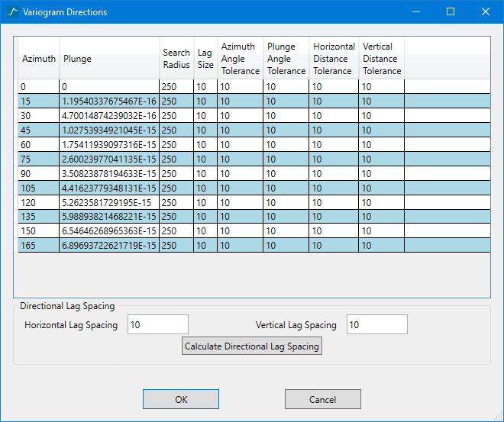Maximize the Variogram Directions window
Screen dimensions: 504x422
[451, 12]
